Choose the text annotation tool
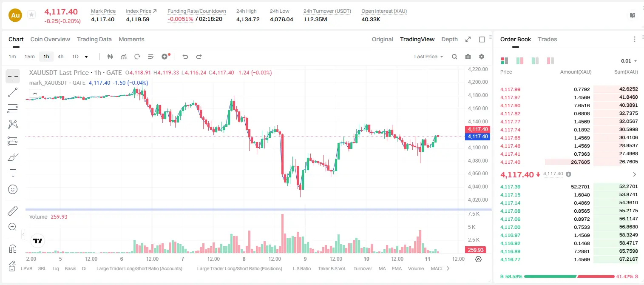This screenshot has height=285, width=644. pos(13,173)
